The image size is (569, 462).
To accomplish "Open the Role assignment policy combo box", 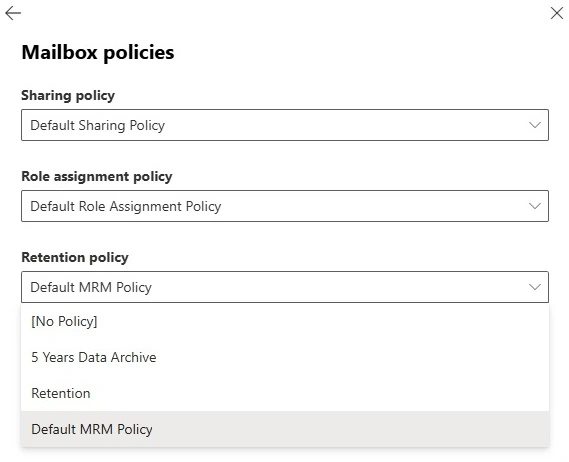I will [285, 206].
